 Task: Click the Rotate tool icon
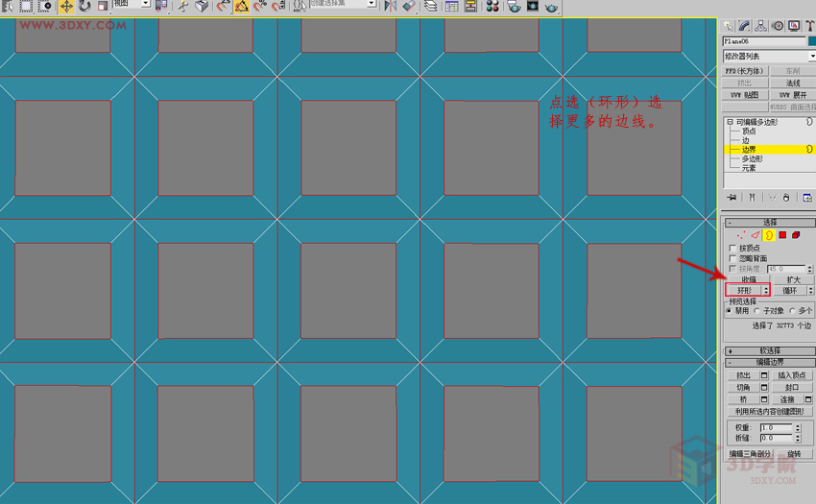point(84,6)
